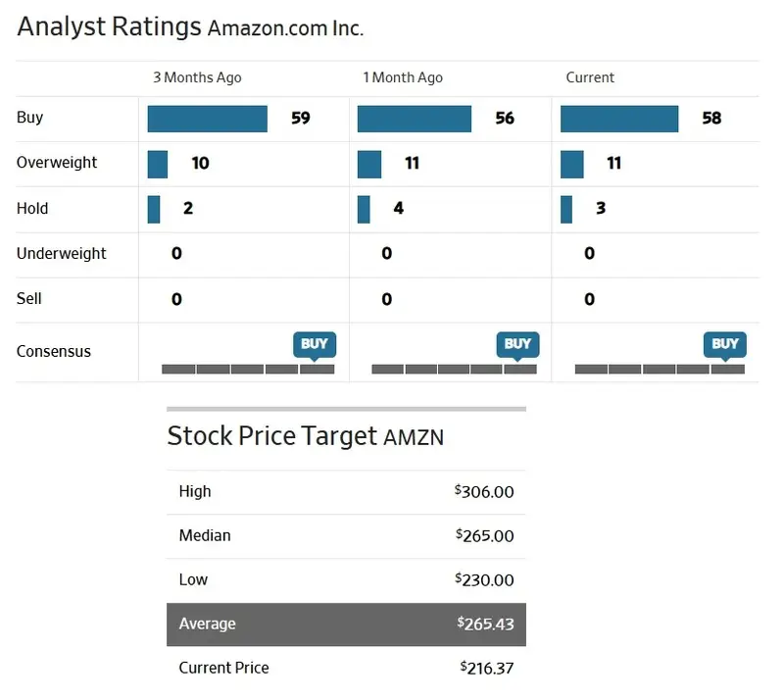The height and width of the screenshot is (700, 784).
Task: Click the current Hold bar showing 3
Action: pos(566,209)
